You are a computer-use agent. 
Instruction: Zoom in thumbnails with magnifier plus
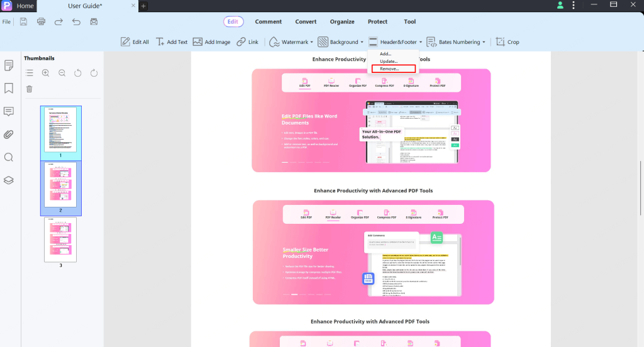45,73
